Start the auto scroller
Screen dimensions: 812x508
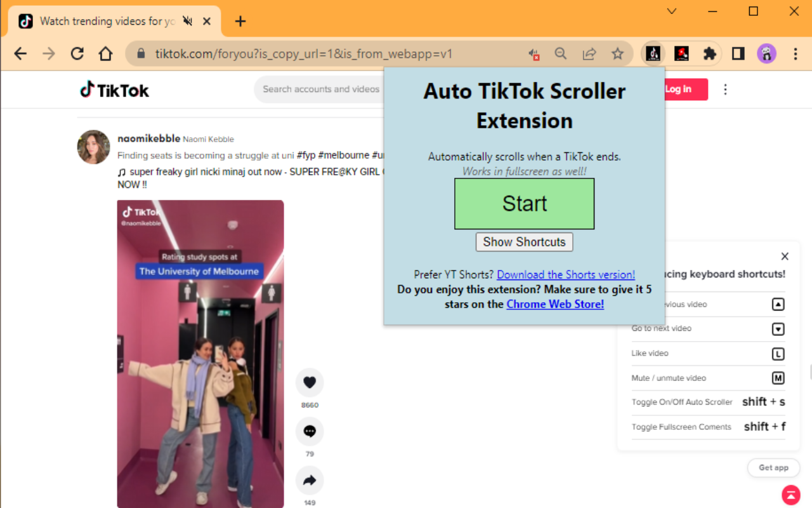pyautogui.click(x=524, y=204)
